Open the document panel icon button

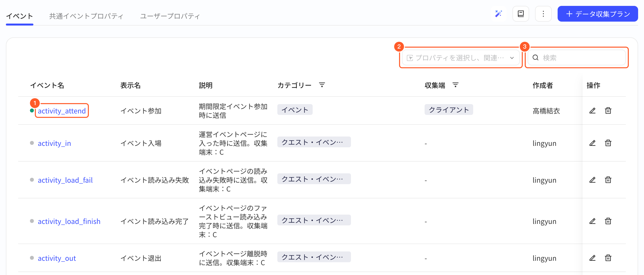click(521, 14)
